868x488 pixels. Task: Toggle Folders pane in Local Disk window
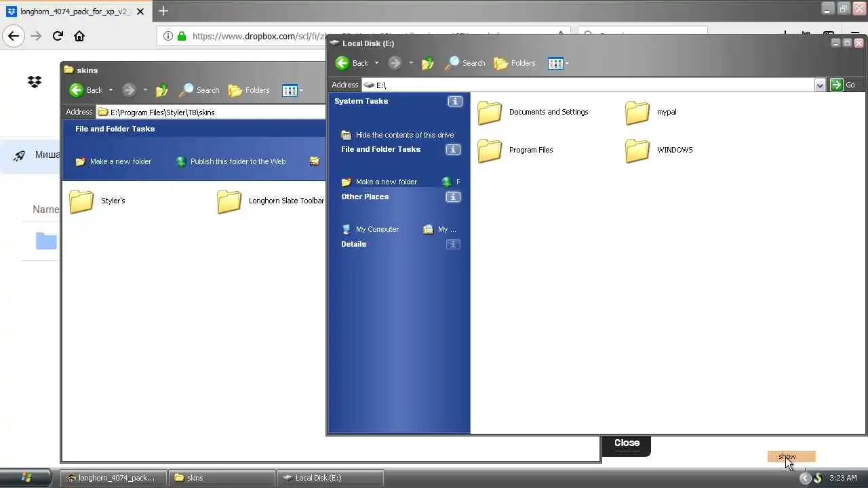click(x=515, y=63)
